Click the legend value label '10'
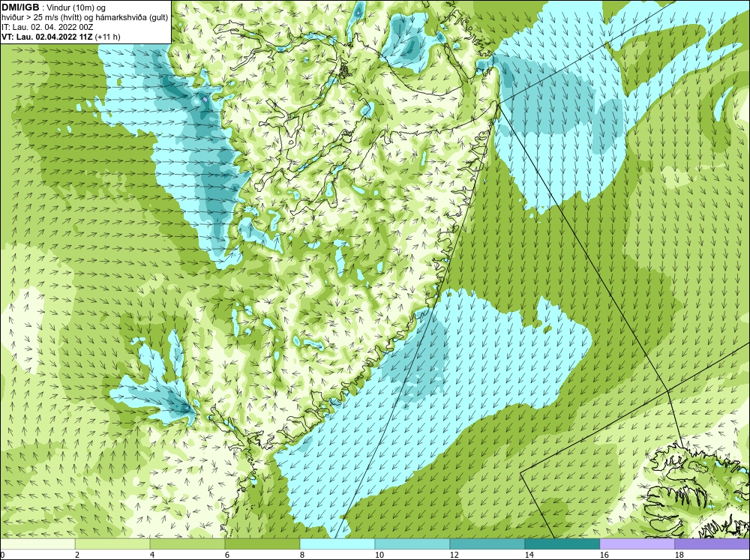Viewport: 750px width, 560px height. coord(379,555)
